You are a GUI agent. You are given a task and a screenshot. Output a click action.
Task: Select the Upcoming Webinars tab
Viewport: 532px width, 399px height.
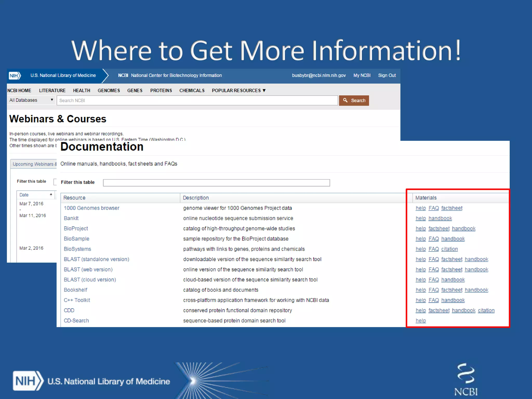[x=34, y=164]
